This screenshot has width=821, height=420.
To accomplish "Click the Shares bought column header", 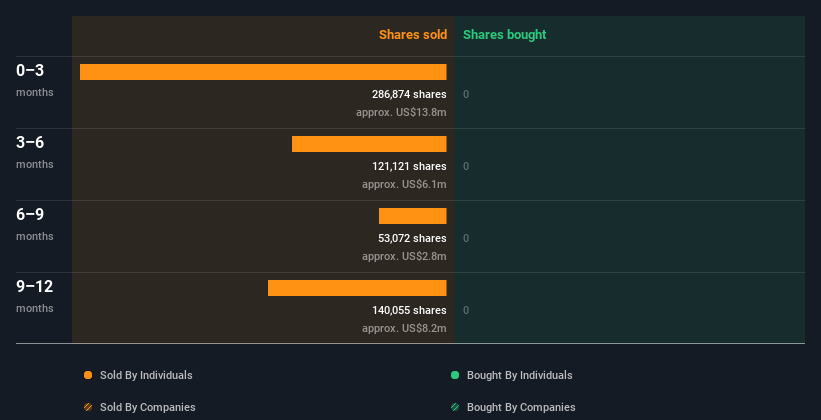I will [x=505, y=35].
